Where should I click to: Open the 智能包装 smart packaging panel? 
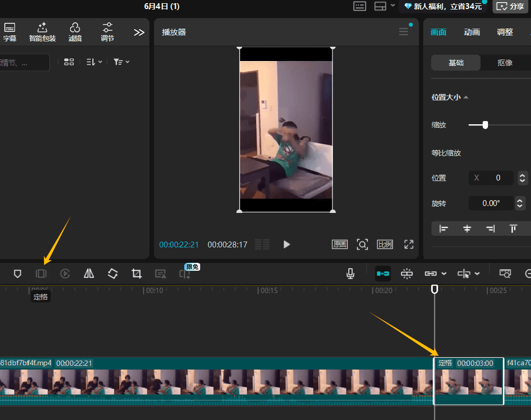[42, 32]
